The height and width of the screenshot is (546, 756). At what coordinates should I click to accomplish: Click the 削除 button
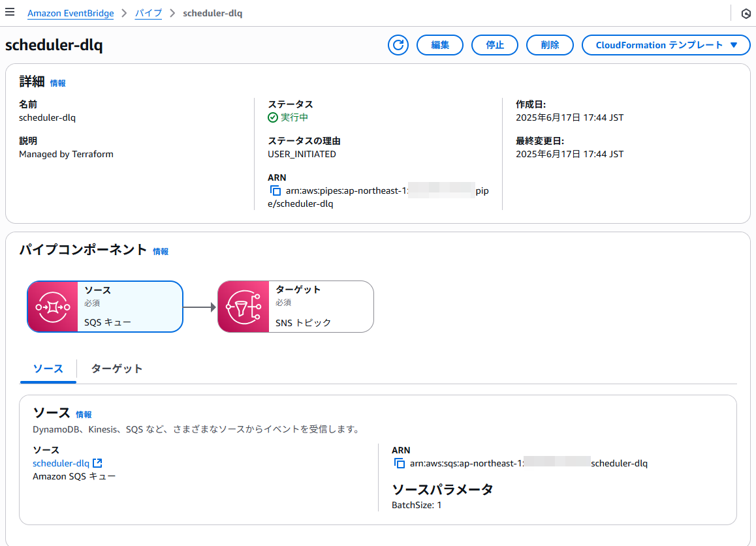pyautogui.click(x=550, y=45)
